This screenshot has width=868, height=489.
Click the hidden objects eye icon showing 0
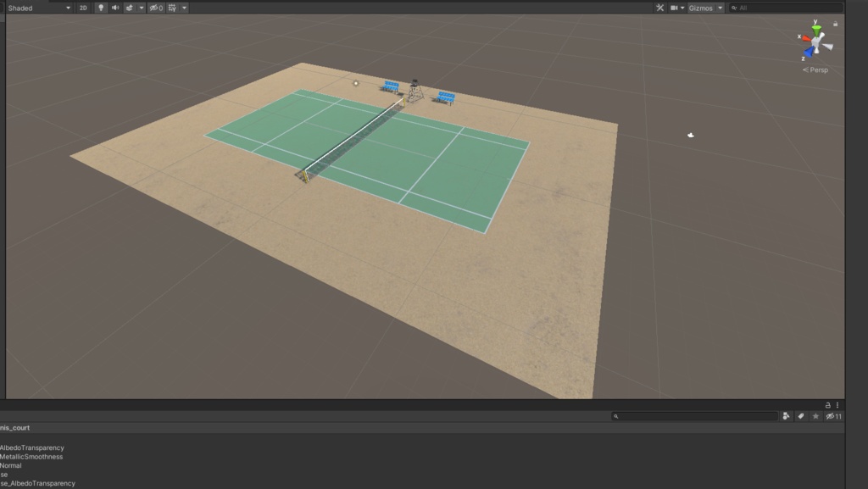click(155, 7)
